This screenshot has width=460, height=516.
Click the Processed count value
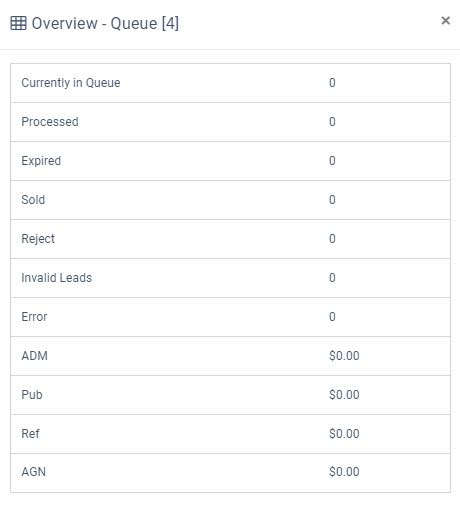(332, 122)
